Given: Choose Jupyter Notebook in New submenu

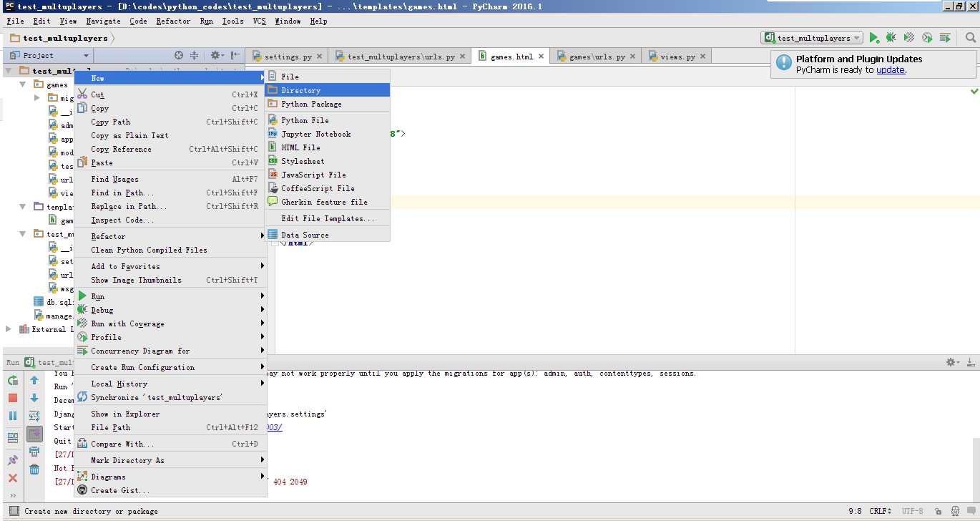Looking at the screenshot, I should click(x=327, y=134).
